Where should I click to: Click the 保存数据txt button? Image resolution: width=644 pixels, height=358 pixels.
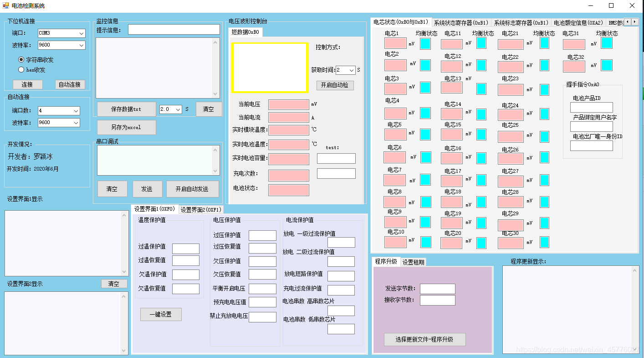point(127,109)
